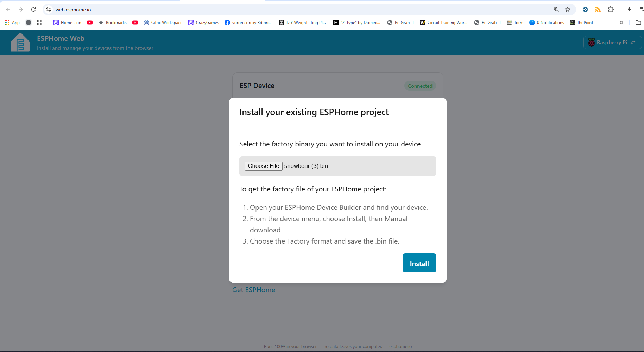This screenshot has width=644, height=352.
Task: Click the browser forward arrow
Action: coord(21,10)
